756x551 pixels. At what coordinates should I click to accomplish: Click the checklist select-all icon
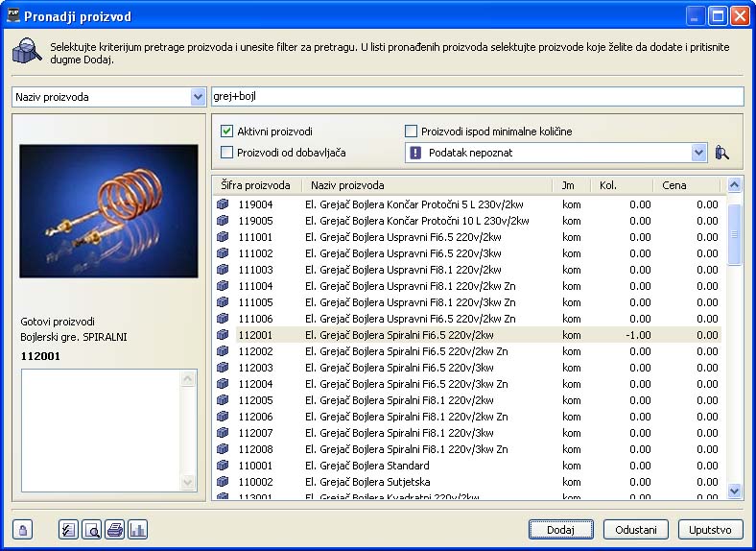[x=68, y=530]
